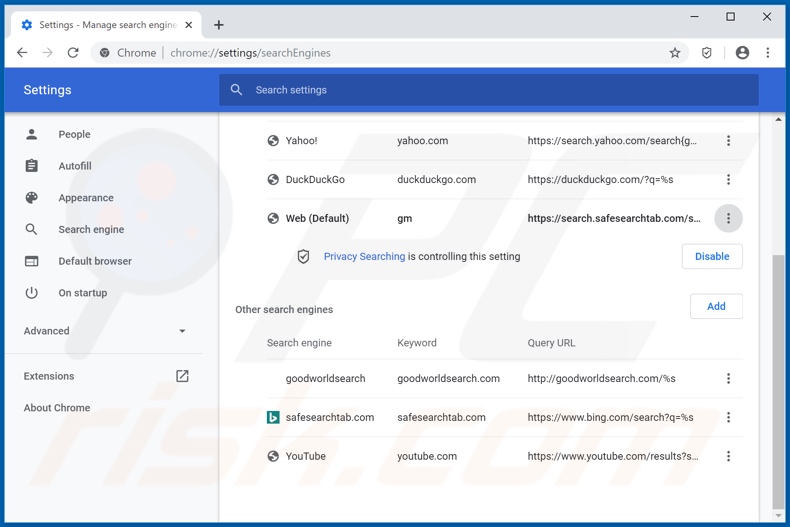Click the Appearance palette icon

[32, 197]
